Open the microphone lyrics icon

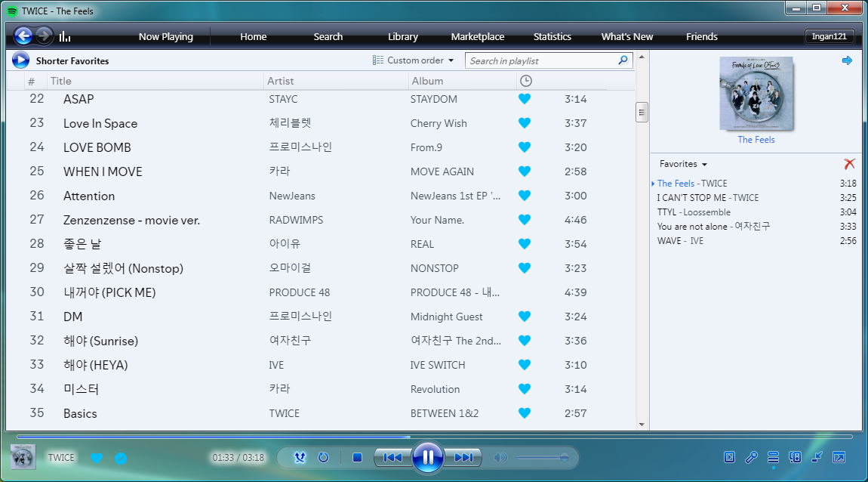(751, 457)
